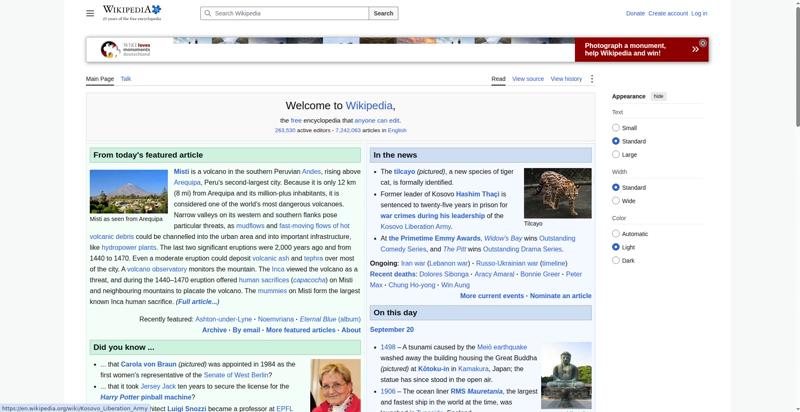Click the Donate link
The height and width of the screenshot is (412, 800).
point(635,13)
